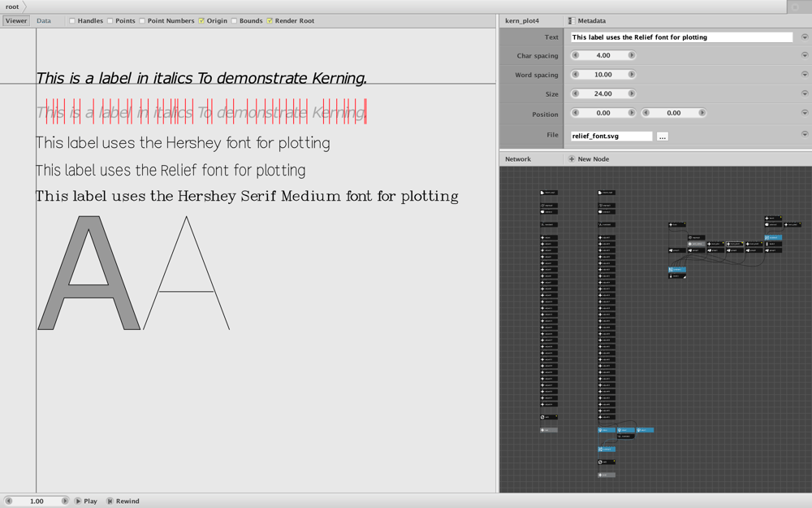Browse for font file with ... button
Screen dimensions: 812x508
[x=663, y=137]
